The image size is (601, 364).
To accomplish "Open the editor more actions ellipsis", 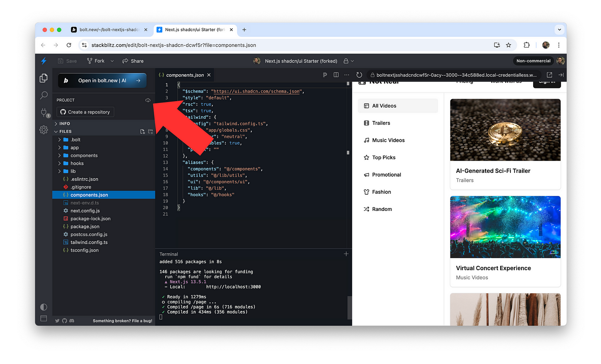I will 347,75.
